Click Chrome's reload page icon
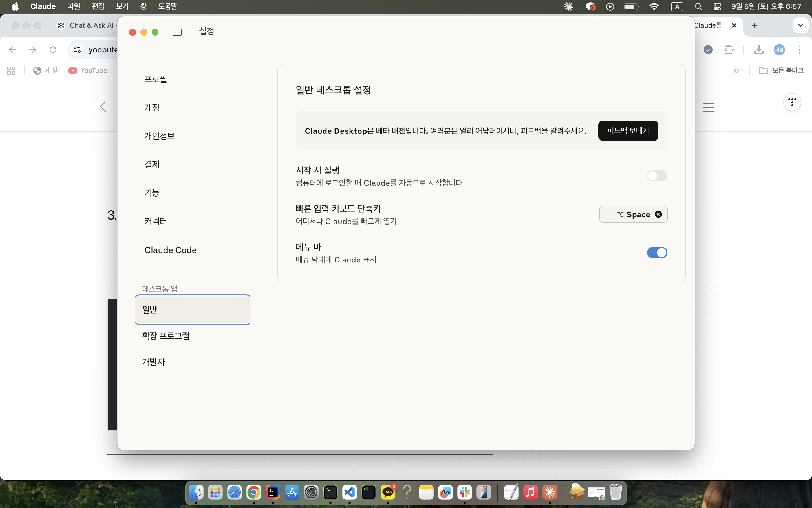This screenshot has height=508, width=812. (53, 50)
